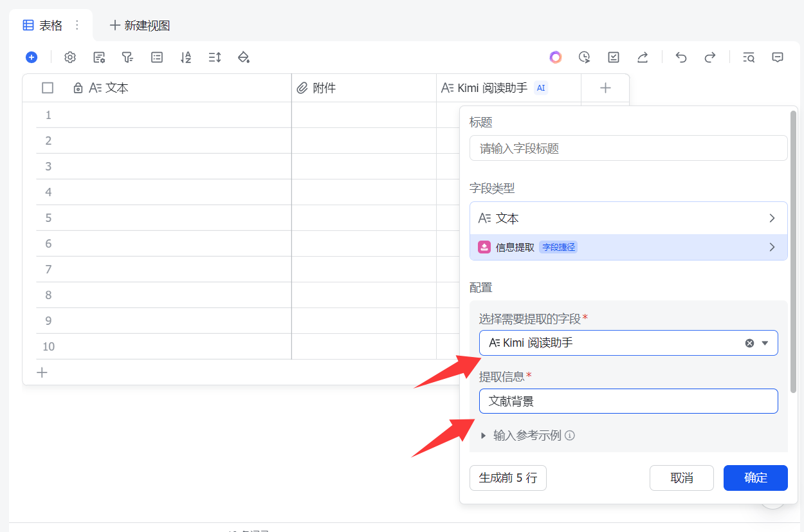Click the undo arrow icon
Viewport: 804px width, 532px height.
click(681, 57)
